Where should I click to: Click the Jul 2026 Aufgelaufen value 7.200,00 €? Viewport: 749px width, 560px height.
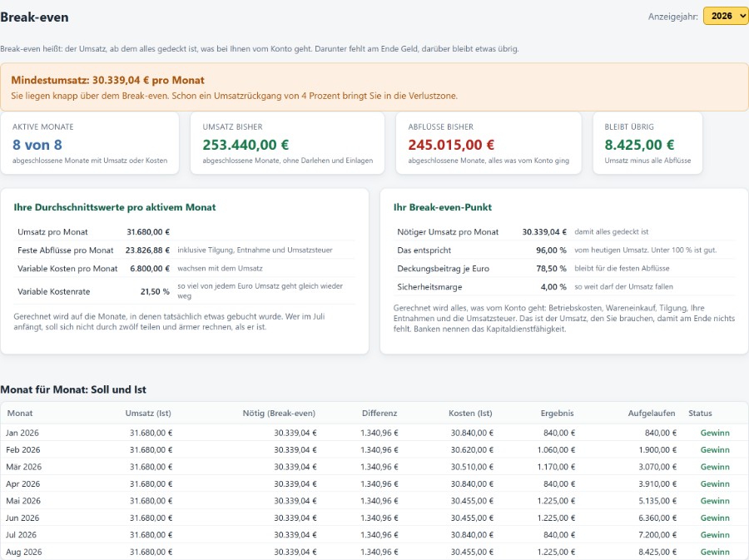(657, 535)
